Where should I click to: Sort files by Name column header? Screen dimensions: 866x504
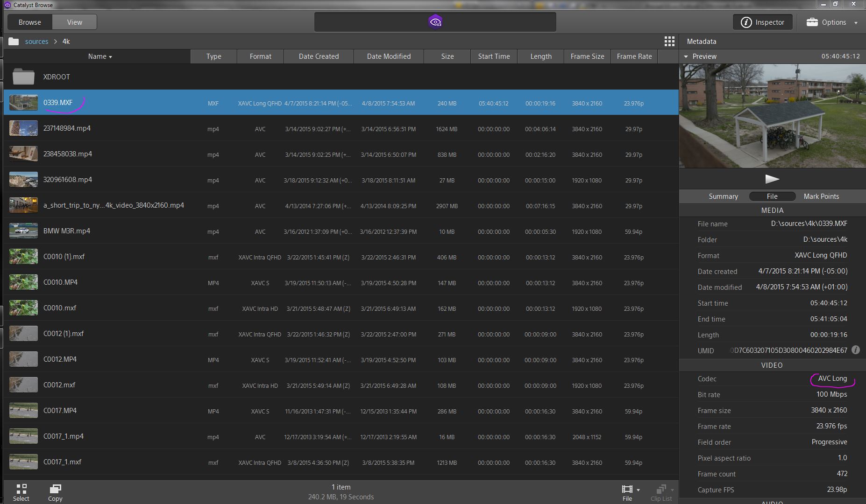[x=99, y=56]
